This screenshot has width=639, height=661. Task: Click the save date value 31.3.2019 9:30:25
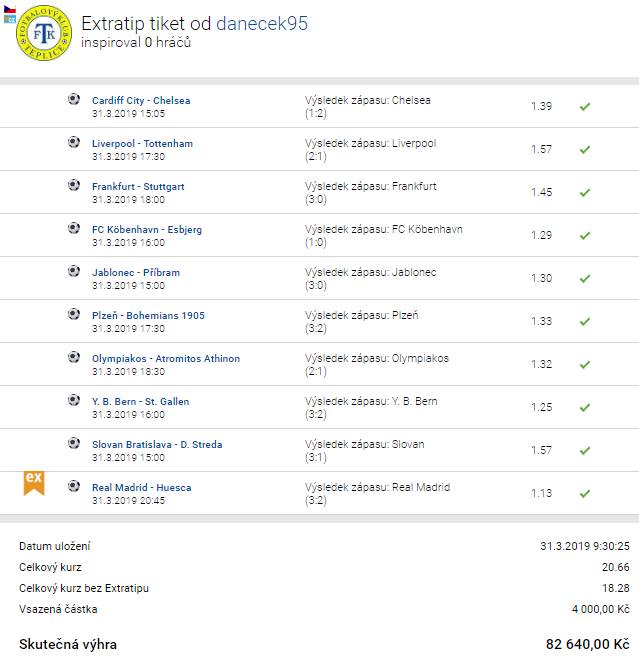click(x=585, y=546)
